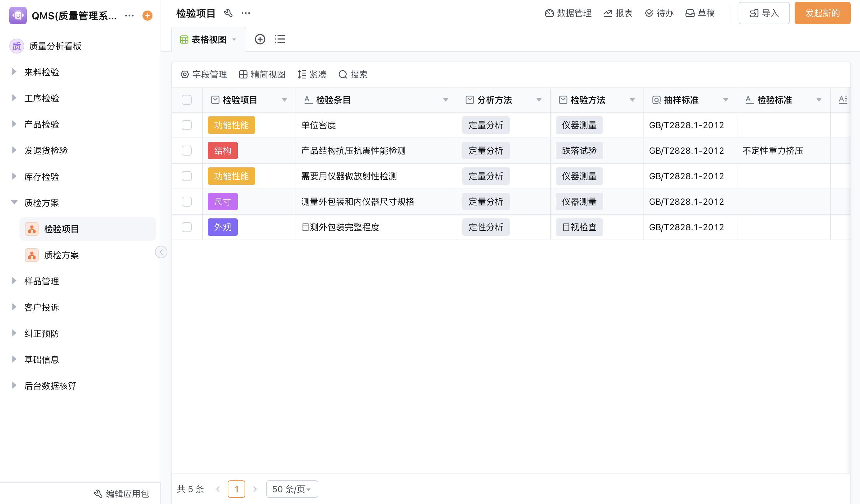Switch to 精简视图 layout
The width and height of the screenshot is (860, 504).
262,74
